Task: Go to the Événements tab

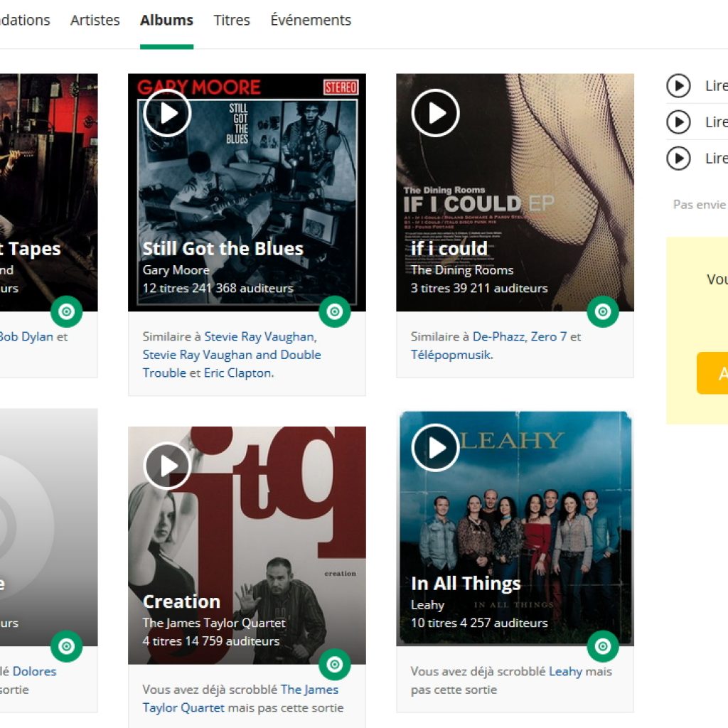Action: point(311,20)
